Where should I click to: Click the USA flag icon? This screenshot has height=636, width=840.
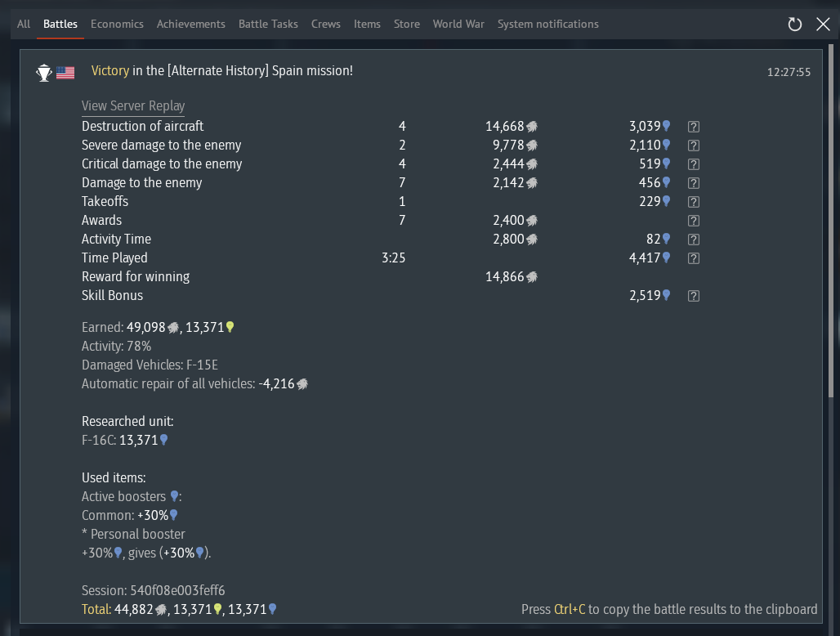tap(65, 72)
